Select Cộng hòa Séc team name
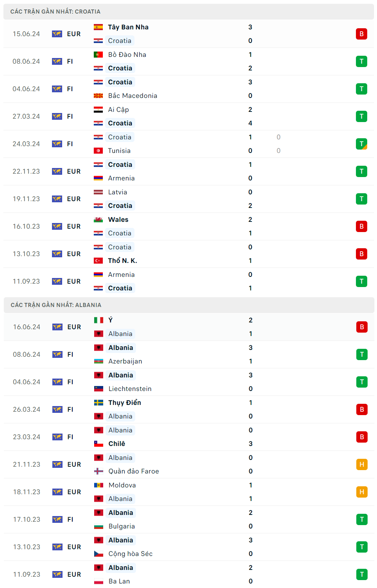This screenshot has width=377, height=588. tap(130, 554)
